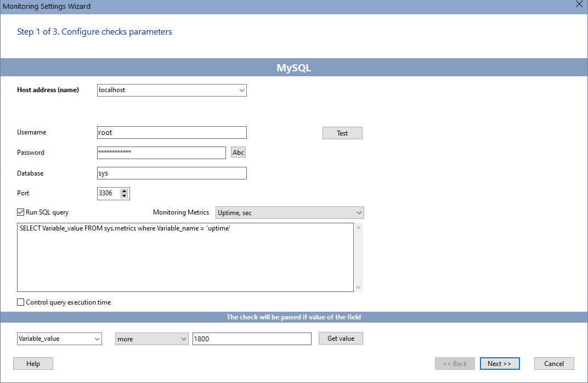The width and height of the screenshot is (588, 383).
Task: Click the 'Monitoring Metrics' label
Action: click(181, 212)
